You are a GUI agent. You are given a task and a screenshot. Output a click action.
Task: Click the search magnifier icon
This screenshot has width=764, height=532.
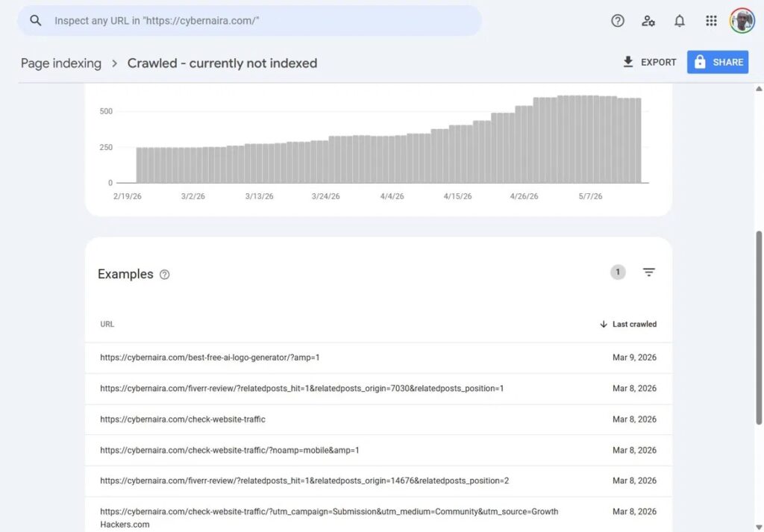(35, 20)
